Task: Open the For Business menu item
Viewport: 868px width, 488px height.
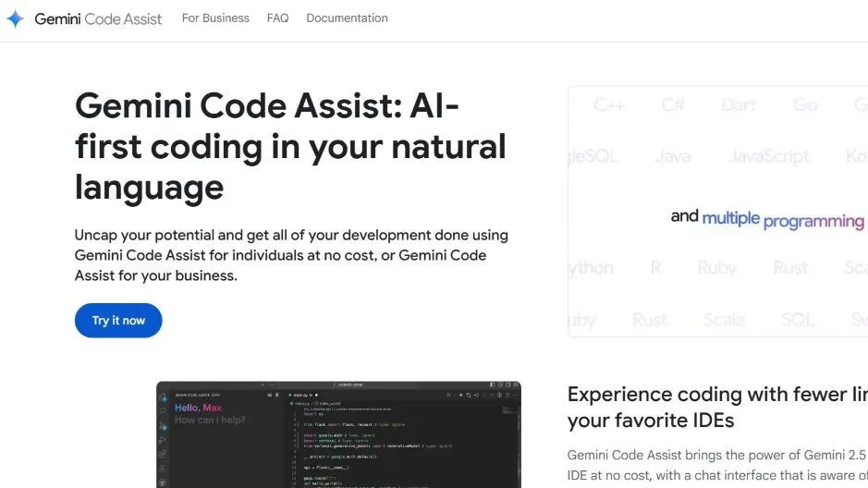Action: [x=215, y=18]
